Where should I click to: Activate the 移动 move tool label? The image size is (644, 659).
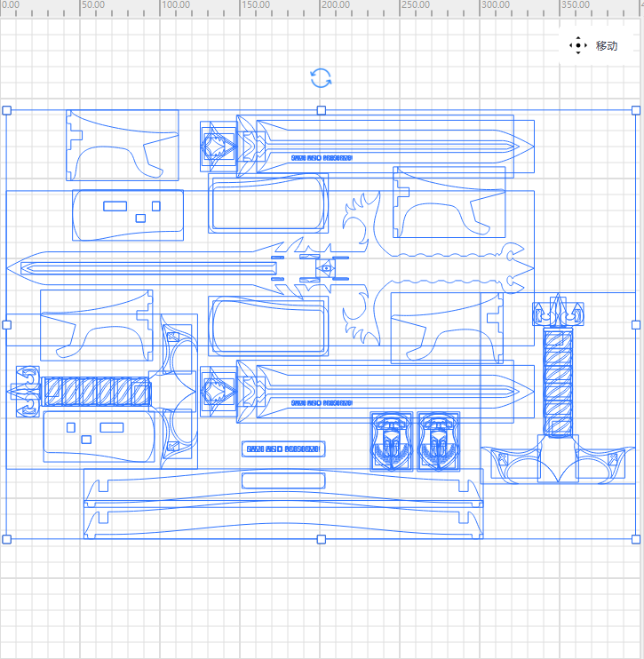607,46
